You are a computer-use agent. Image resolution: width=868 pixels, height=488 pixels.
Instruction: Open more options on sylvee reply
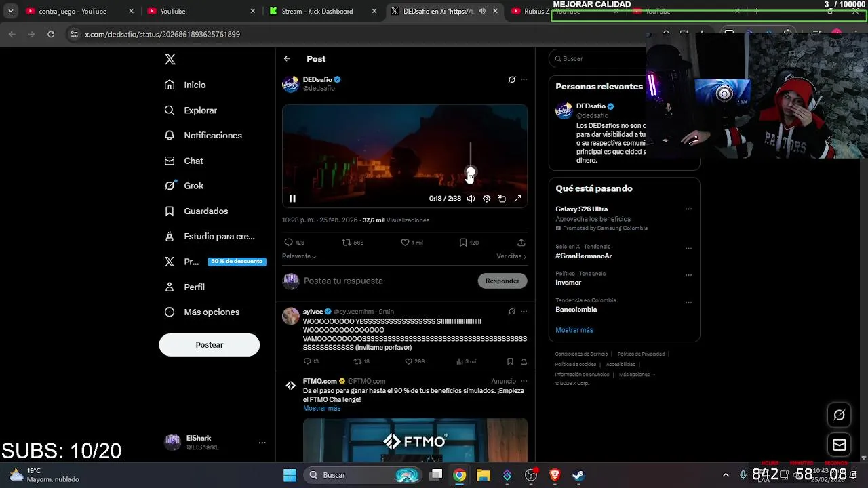click(524, 312)
